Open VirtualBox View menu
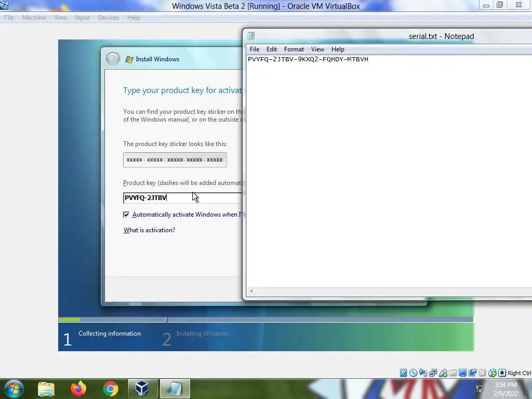This screenshot has width=532, height=399. [60, 18]
